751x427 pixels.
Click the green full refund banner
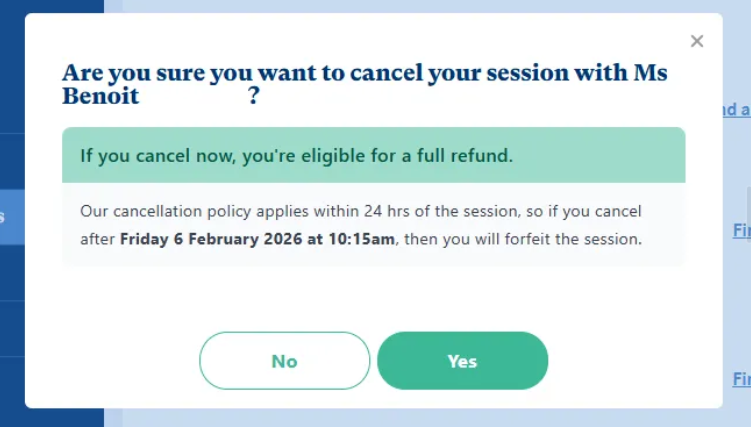pyautogui.click(x=373, y=155)
